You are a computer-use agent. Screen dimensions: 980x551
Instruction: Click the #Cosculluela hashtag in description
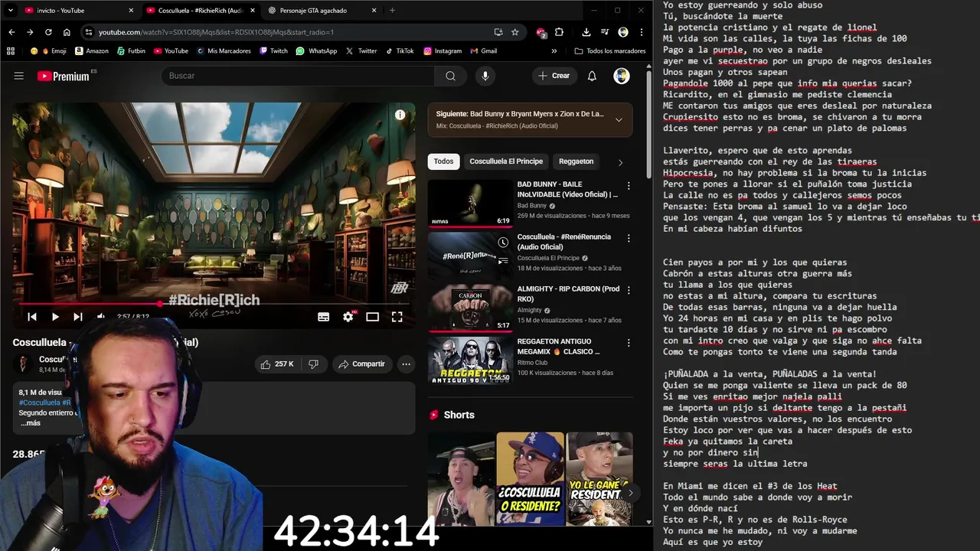[39, 403]
